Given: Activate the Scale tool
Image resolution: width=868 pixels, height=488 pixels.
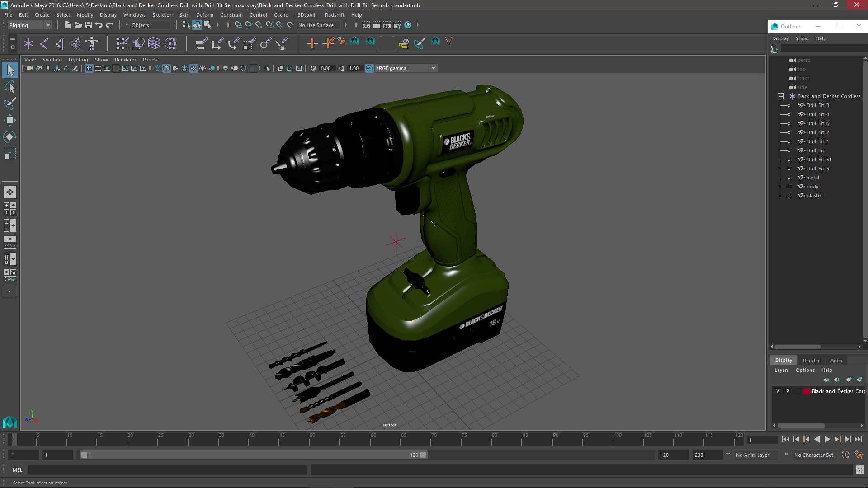Looking at the screenshot, I should click(10, 154).
